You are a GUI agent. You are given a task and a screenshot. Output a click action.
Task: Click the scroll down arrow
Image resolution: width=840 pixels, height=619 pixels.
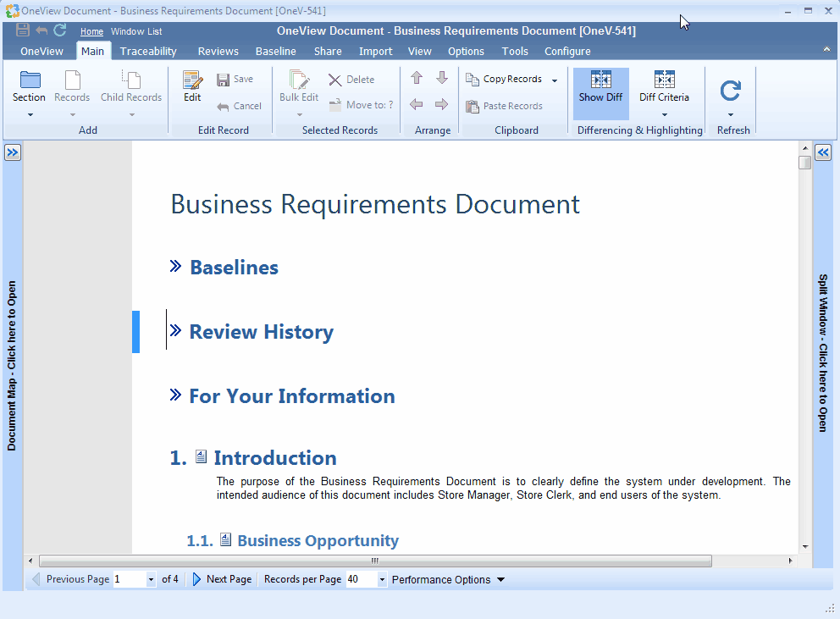pos(805,547)
